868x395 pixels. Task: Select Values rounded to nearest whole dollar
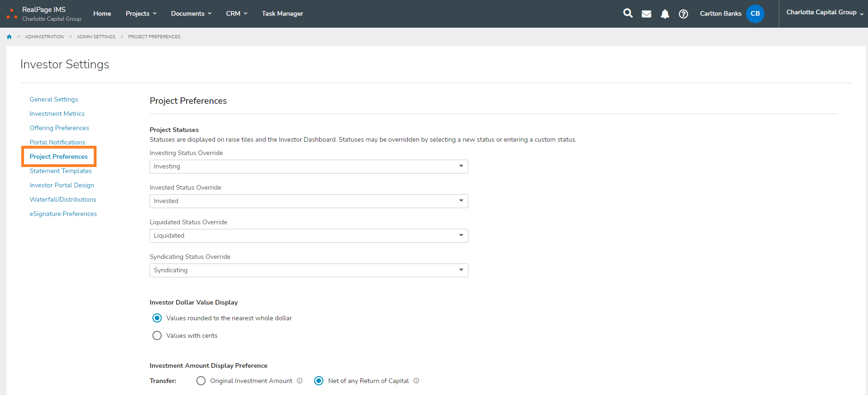[157, 318]
